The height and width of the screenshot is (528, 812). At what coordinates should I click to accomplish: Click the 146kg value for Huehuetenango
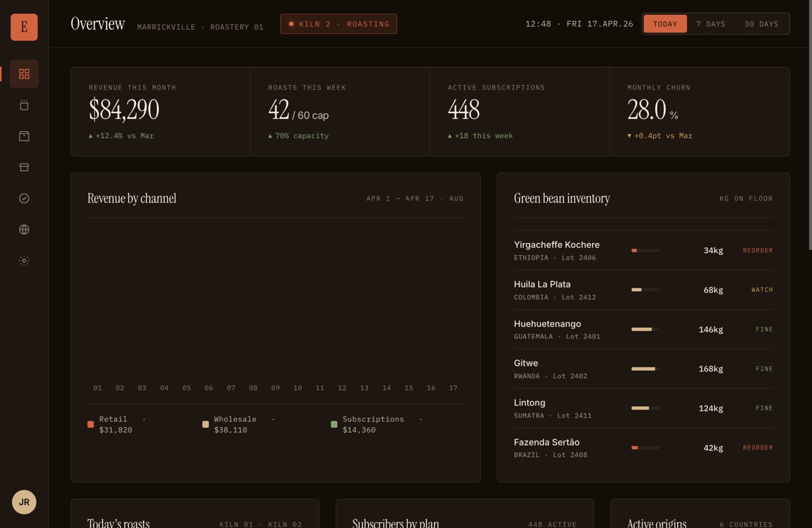click(710, 330)
